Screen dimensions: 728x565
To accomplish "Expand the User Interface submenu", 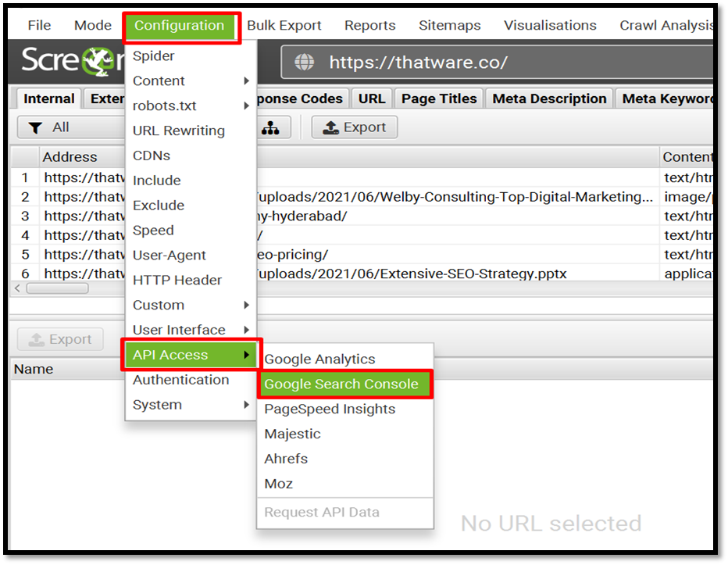I will click(191, 330).
